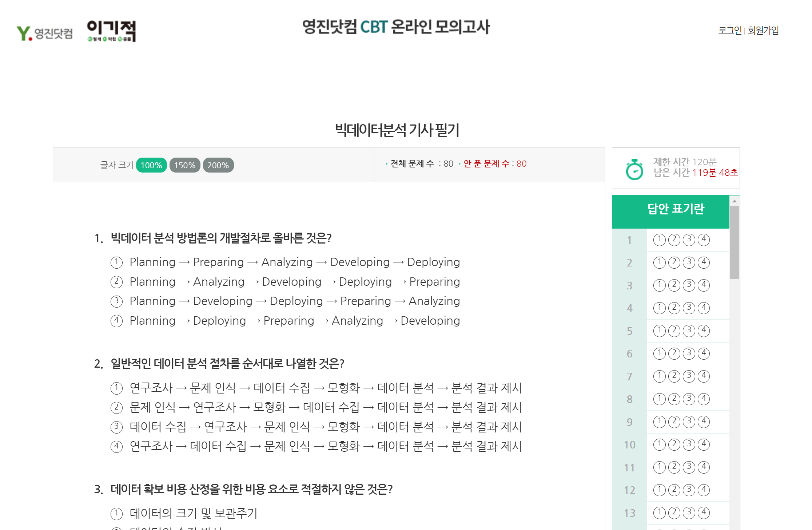Click the 답안 표기란 header

[x=676, y=209]
